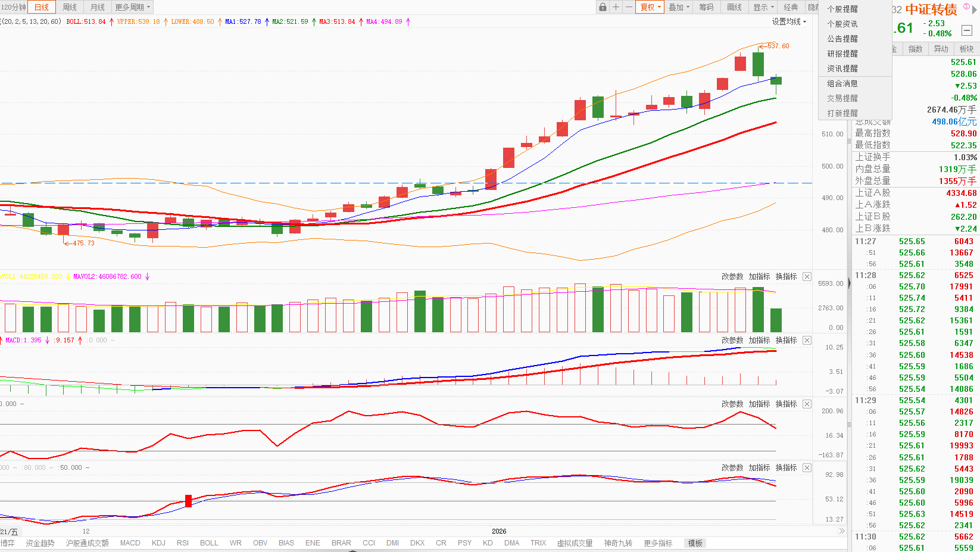The height and width of the screenshot is (552, 980).
Task: Select 交易提醒 in the popup menu
Action: 842,98
